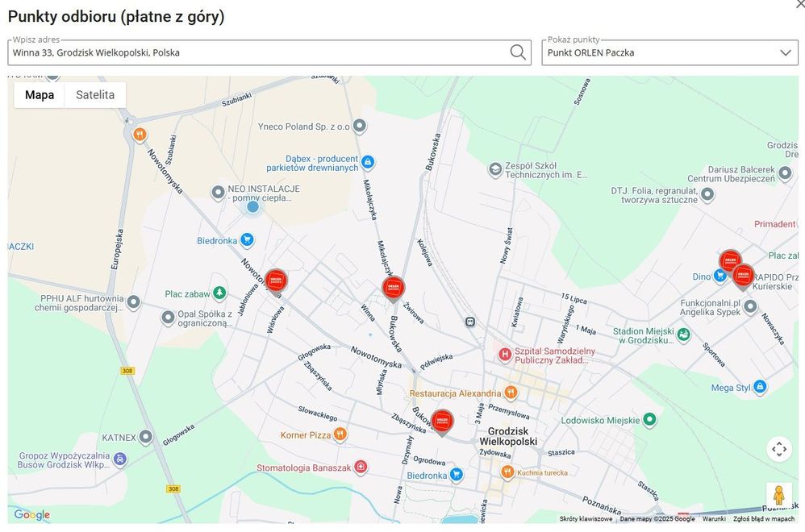
Task: Click Biedronka cart pin near Ogrodowa
Action: click(x=456, y=475)
